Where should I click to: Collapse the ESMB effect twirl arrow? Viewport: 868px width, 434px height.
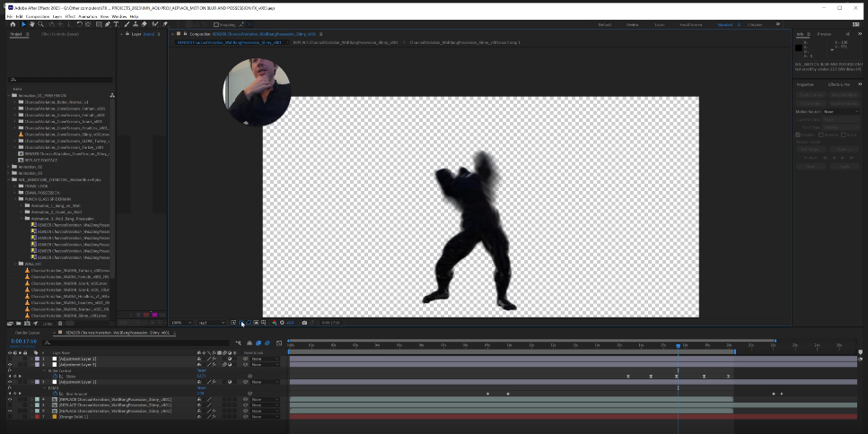coord(44,388)
